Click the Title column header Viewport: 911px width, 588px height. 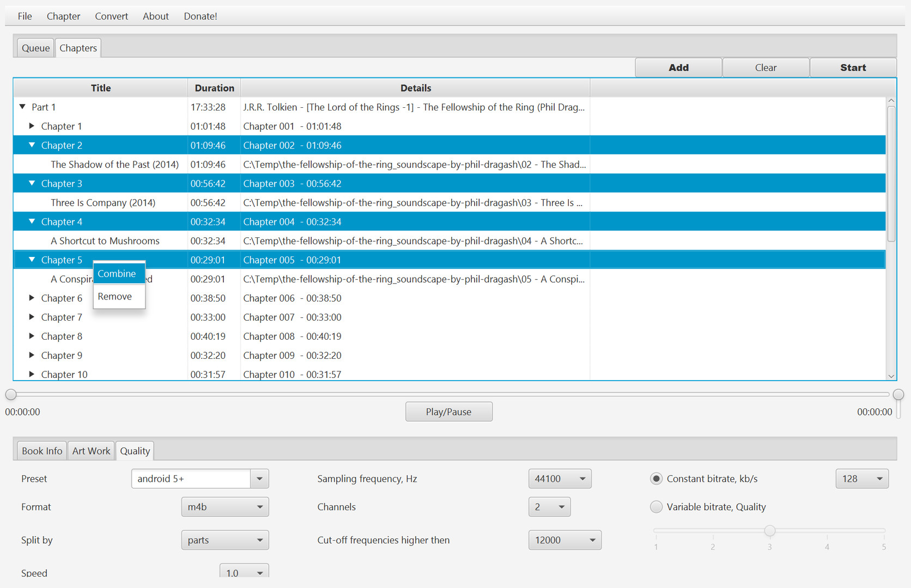101,88
